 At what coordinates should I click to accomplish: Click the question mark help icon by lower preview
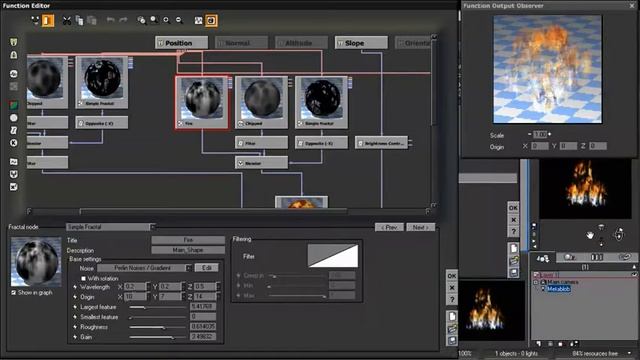452,300
